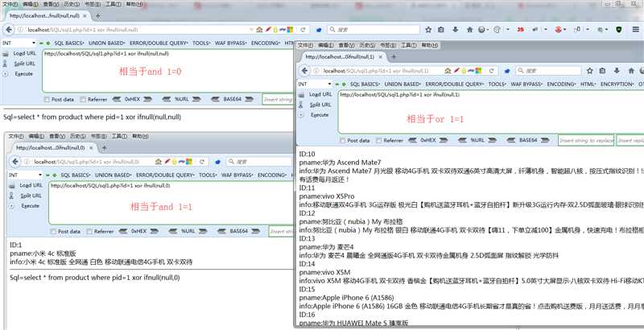Image resolution: width=644 pixels, height=330 pixels.
Task: Open INT dropdown in ifnull(null,null) window
Action: (19, 43)
